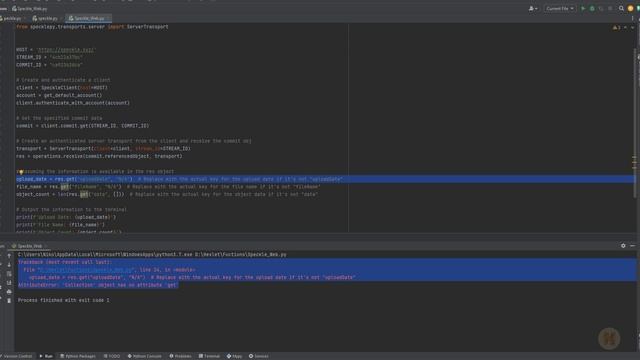
Task: Click the 'Process finished with exit code 1' text
Action: (63, 300)
